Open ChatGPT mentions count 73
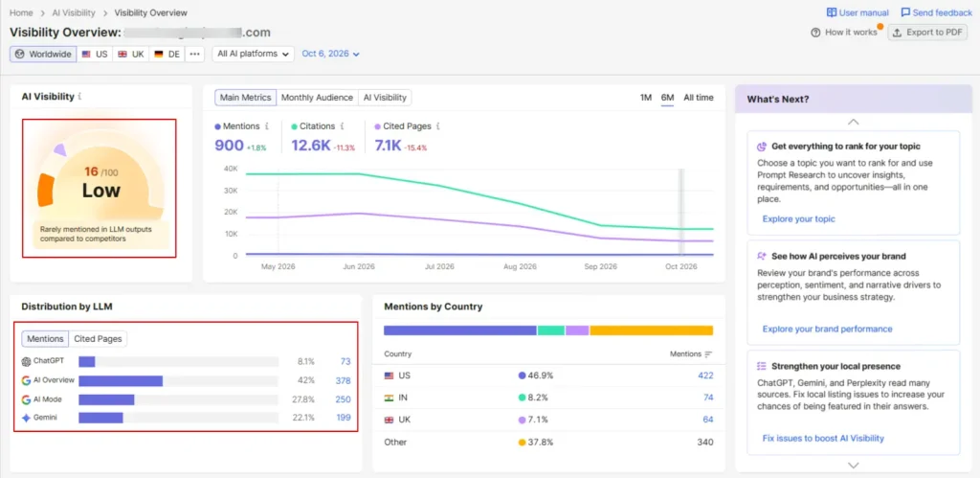The width and height of the screenshot is (980, 478). [x=345, y=362]
